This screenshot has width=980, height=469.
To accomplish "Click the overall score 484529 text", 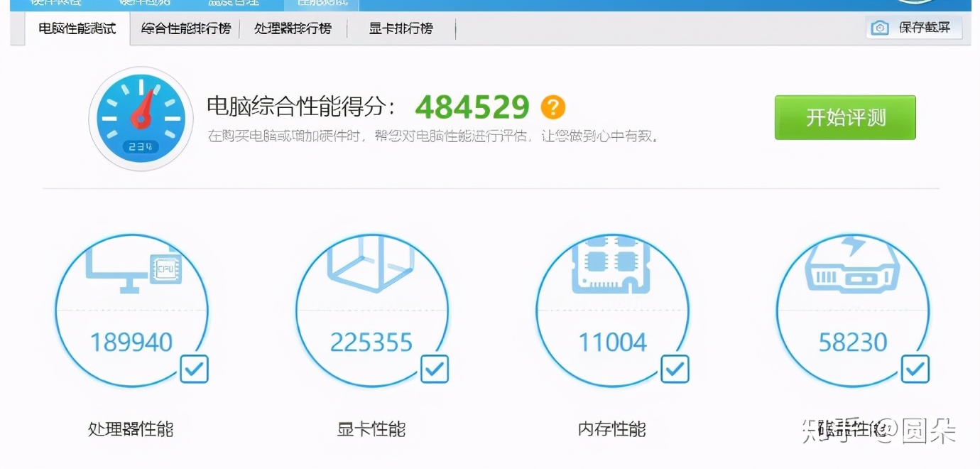I will (x=472, y=107).
